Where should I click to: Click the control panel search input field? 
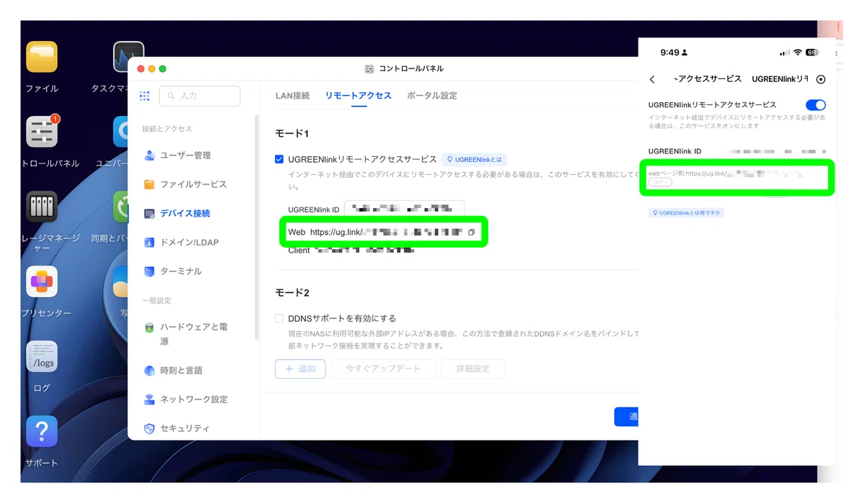(200, 96)
